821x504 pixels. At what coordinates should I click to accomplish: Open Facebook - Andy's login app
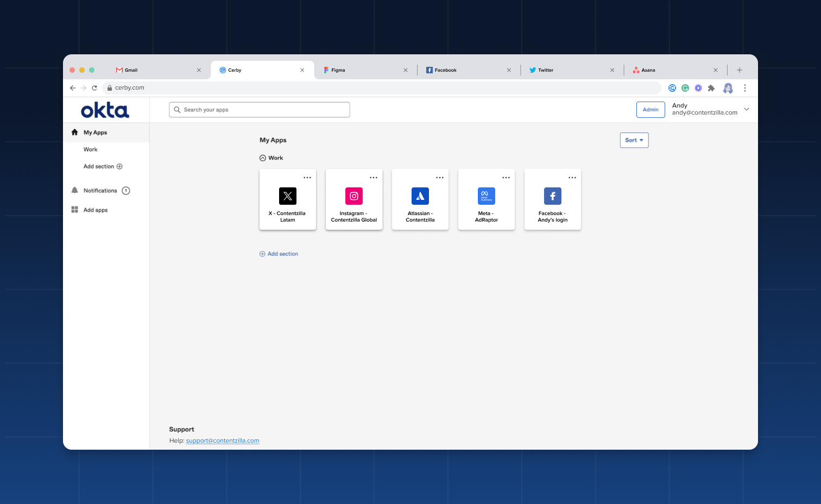pos(553,199)
